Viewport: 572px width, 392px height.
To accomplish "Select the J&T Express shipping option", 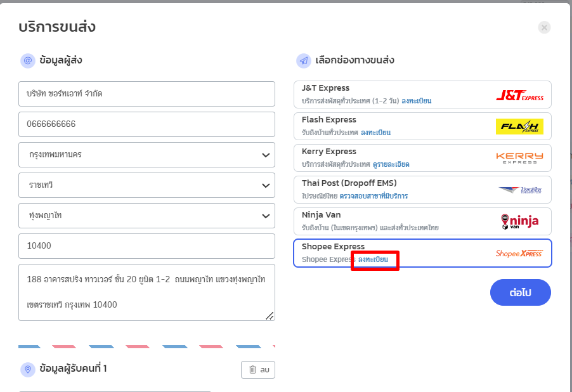I will [x=393, y=94].
